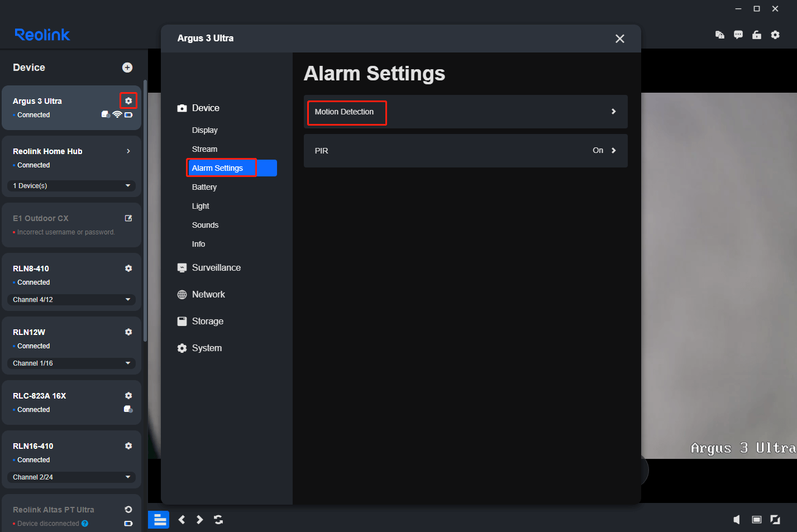
Task: Click the Wi-Fi signal icon on Argus 3 Ultra
Action: [x=117, y=114]
